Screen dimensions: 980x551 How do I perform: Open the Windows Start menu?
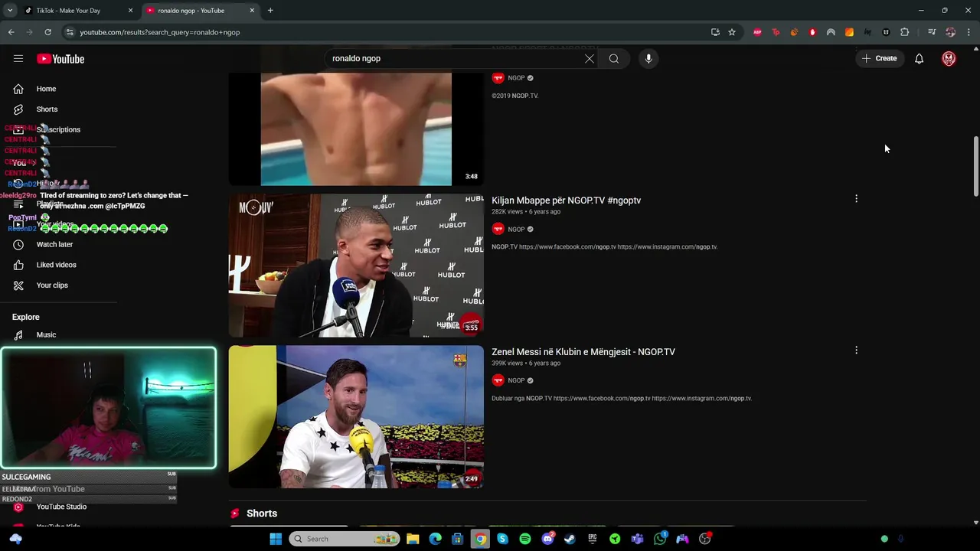276,539
